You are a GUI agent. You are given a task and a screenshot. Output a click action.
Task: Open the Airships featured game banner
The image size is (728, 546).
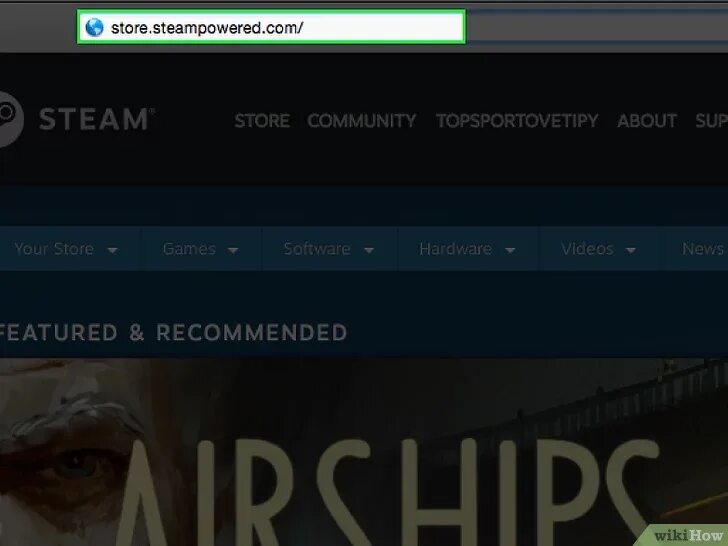pos(364,452)
